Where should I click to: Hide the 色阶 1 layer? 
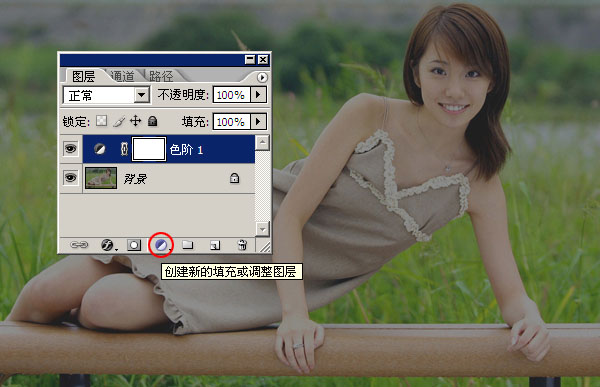pos(70,149)
